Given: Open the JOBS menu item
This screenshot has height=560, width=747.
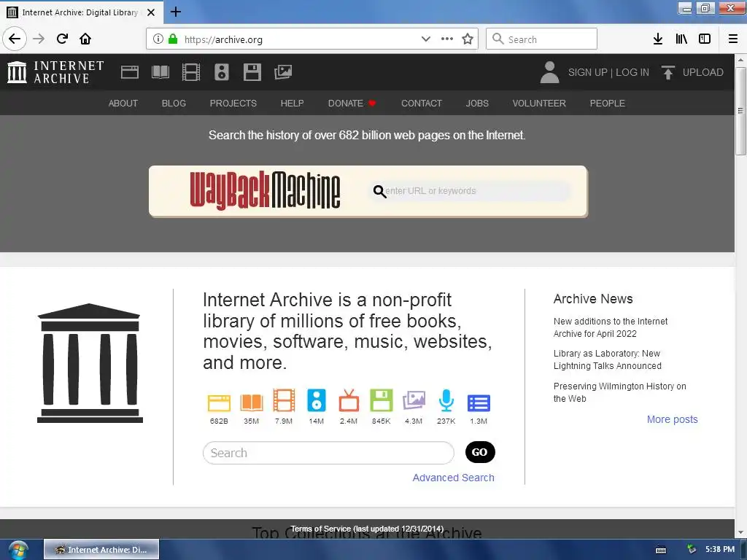Looking at the screenshot, I should 477,104.
